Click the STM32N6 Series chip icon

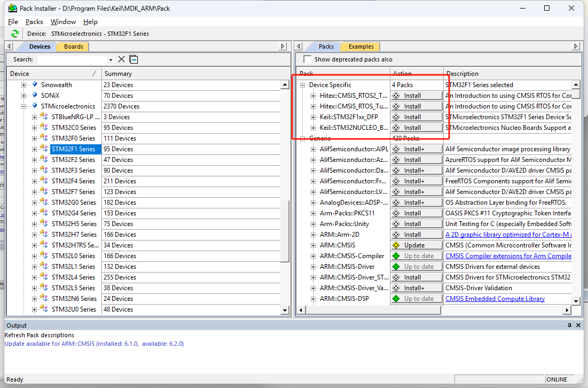coord(44,298)
